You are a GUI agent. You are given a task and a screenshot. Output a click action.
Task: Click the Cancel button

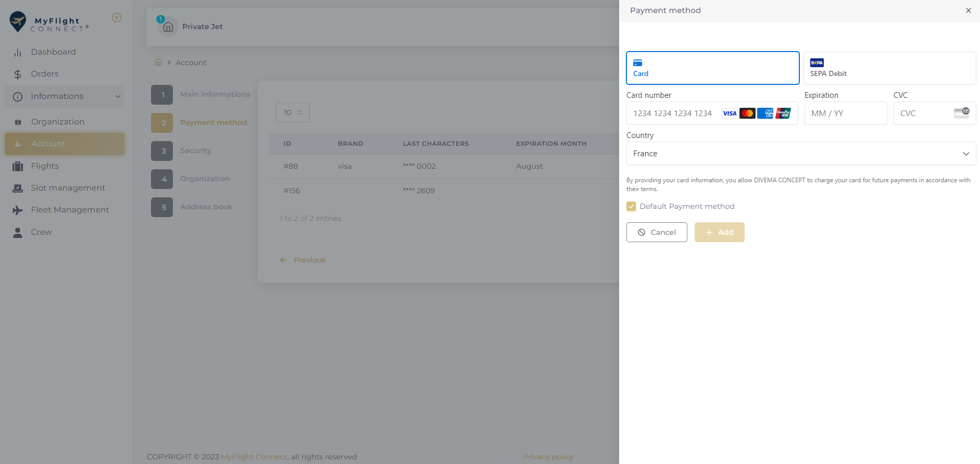tap(656, 232)
